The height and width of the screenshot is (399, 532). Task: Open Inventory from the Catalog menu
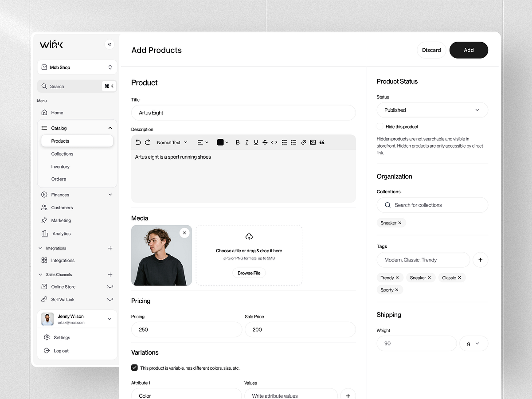[60, 167]
